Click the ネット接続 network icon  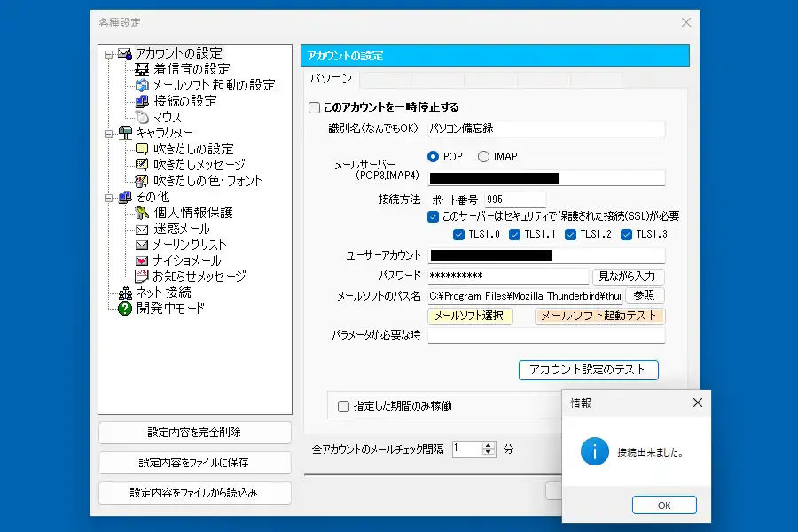pos(125,293)
